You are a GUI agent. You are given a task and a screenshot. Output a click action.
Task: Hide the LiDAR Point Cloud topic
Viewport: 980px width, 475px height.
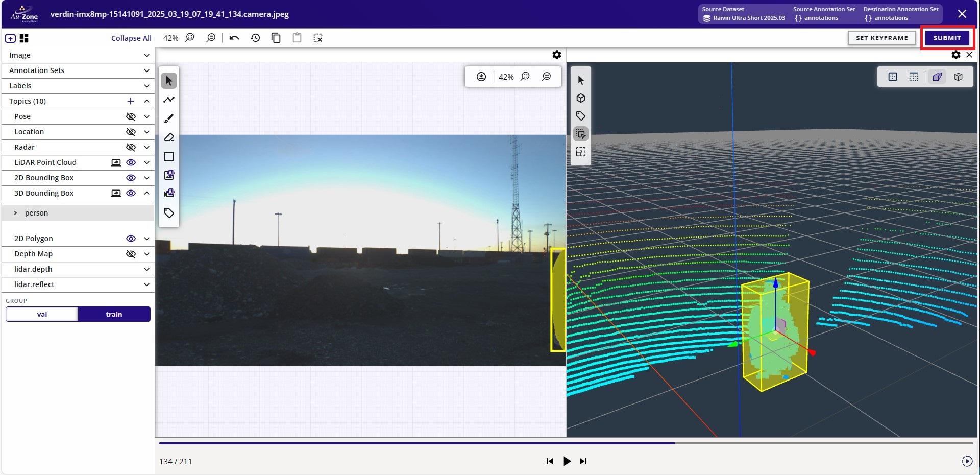click(131, 162)
